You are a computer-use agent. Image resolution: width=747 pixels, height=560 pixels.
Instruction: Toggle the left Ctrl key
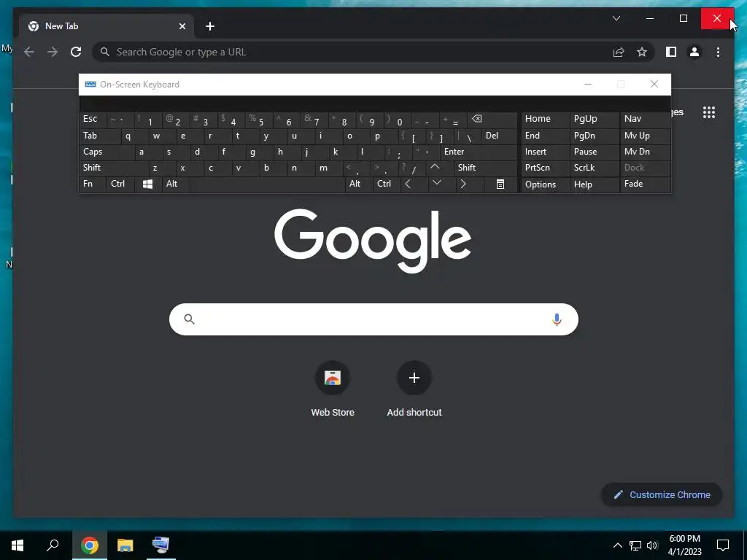tap(120, 184)
